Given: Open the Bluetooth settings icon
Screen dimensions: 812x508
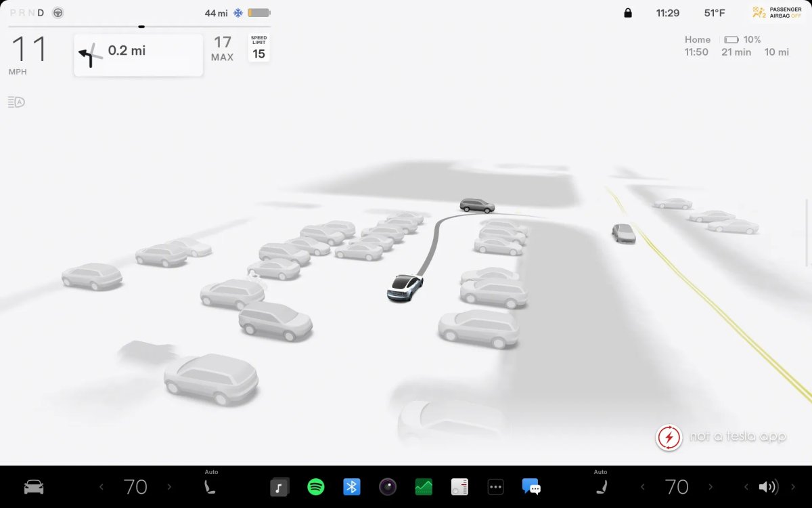Looking at the screenshot, I should [x=351, y=486].
